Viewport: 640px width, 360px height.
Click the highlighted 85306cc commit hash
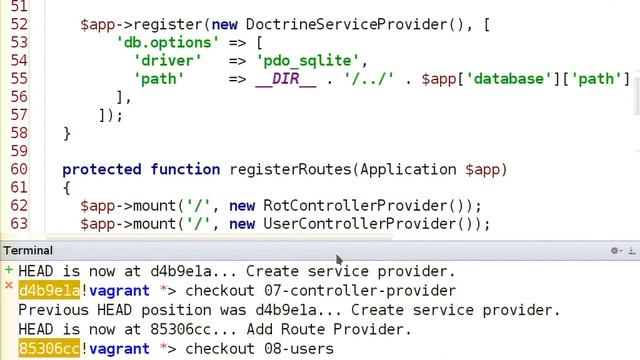coord(49,349)
